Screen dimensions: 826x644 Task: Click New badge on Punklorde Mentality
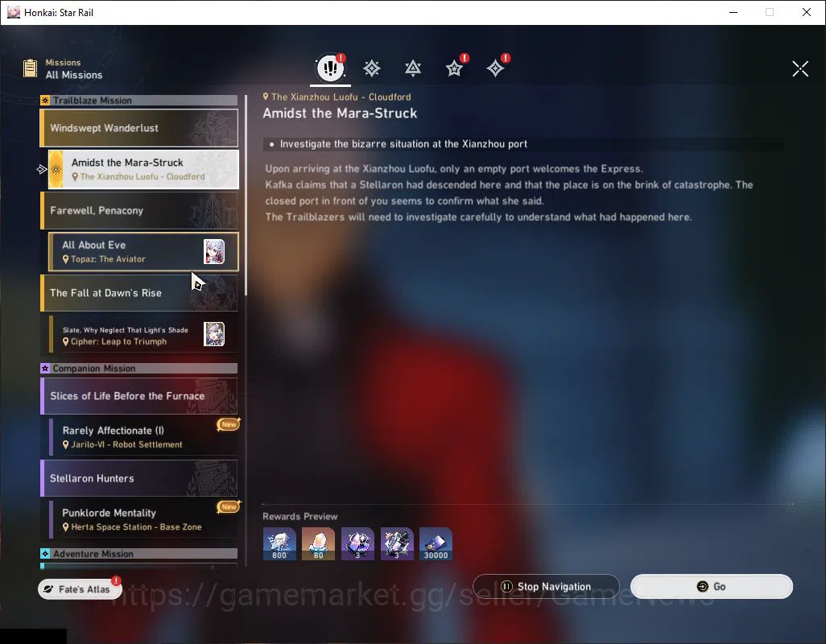(x=229, y=506)
